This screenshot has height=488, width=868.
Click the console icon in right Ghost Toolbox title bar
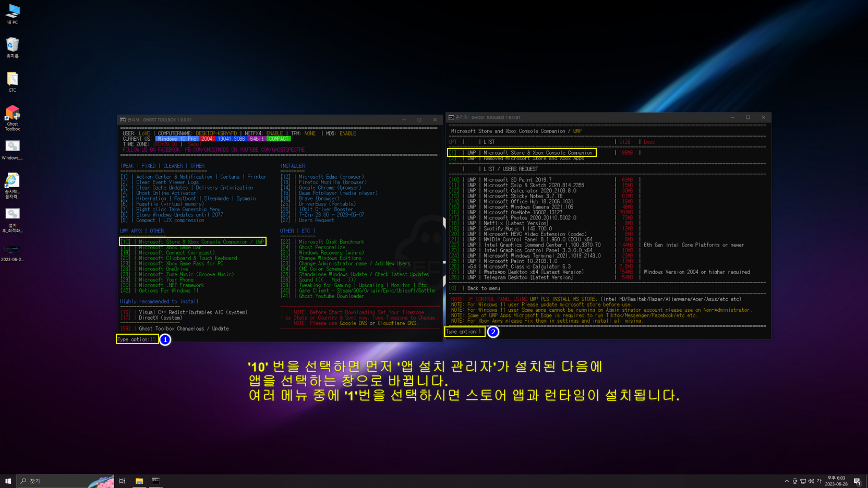451,118
